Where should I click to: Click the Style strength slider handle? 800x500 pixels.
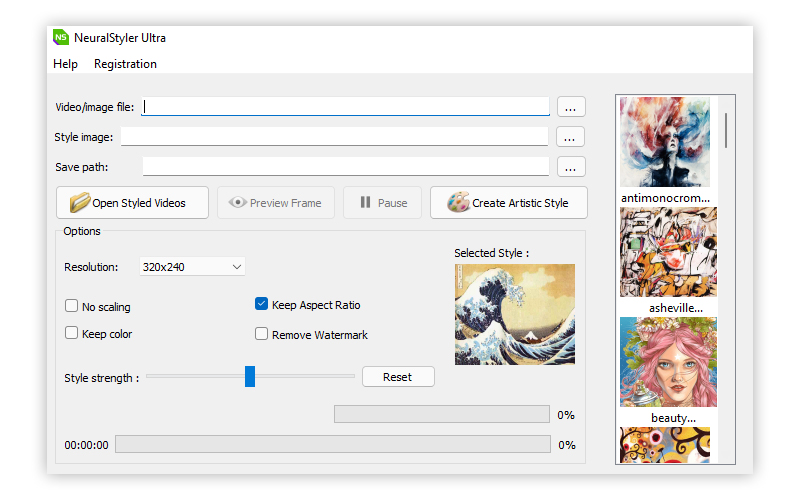click(x=249, y=376)
